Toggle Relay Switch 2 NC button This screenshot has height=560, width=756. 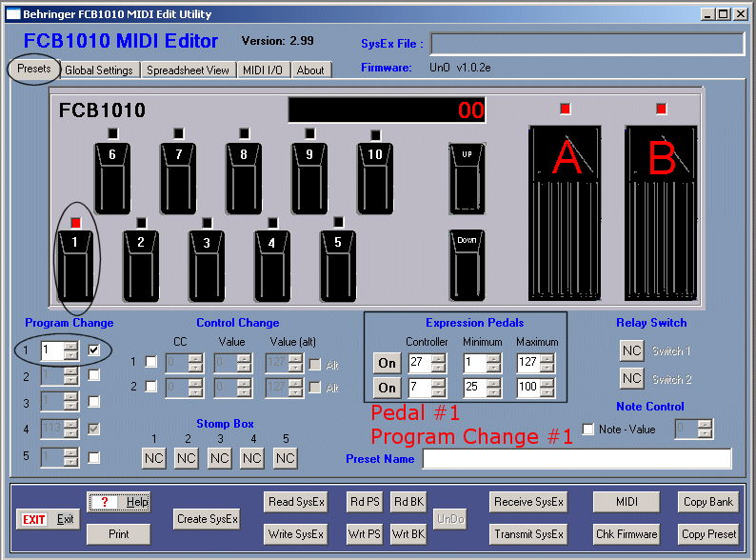(631, 379)
